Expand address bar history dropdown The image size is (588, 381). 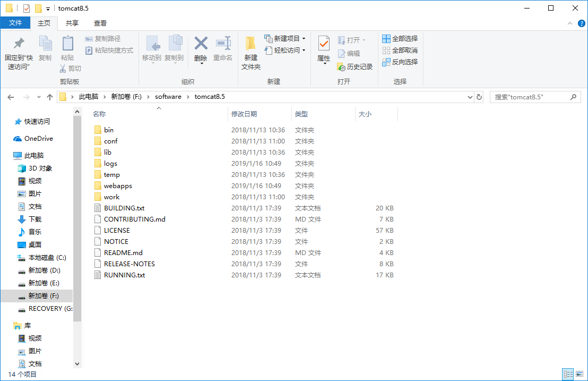click(x=470, y=97)
